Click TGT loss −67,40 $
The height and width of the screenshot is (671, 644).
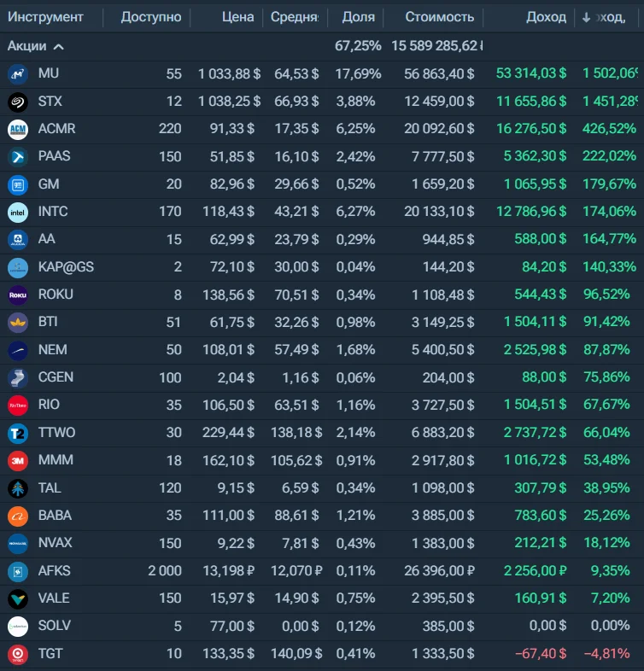541,653
